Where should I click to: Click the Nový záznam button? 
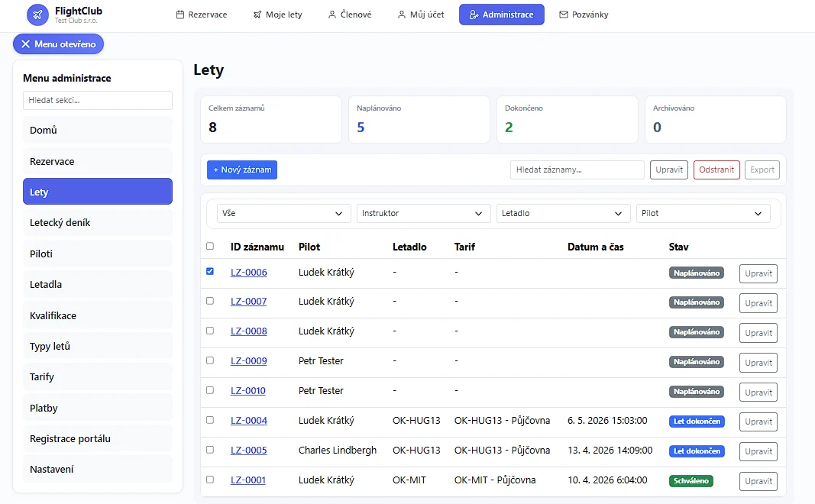pyautogui.click(x=242, y=170)
